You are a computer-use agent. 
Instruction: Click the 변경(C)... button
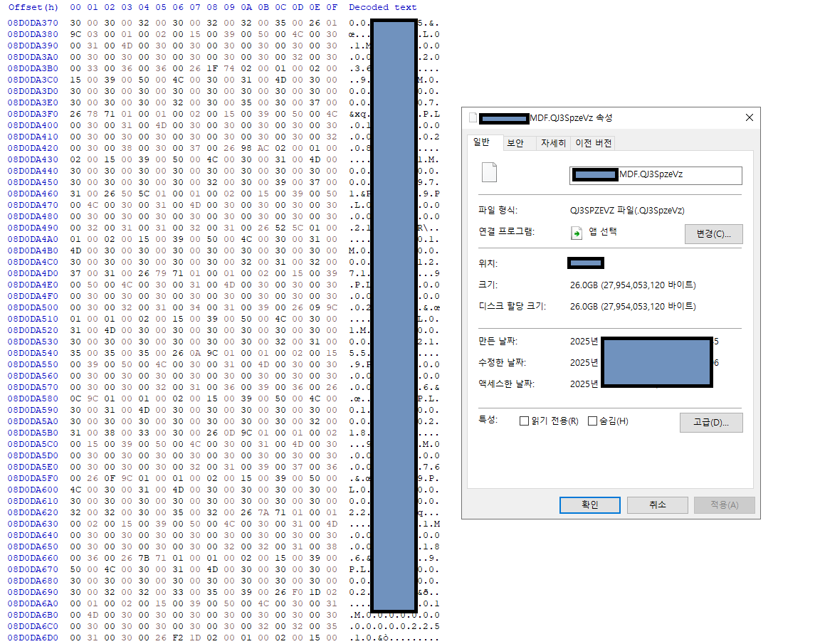click(713, 234)
